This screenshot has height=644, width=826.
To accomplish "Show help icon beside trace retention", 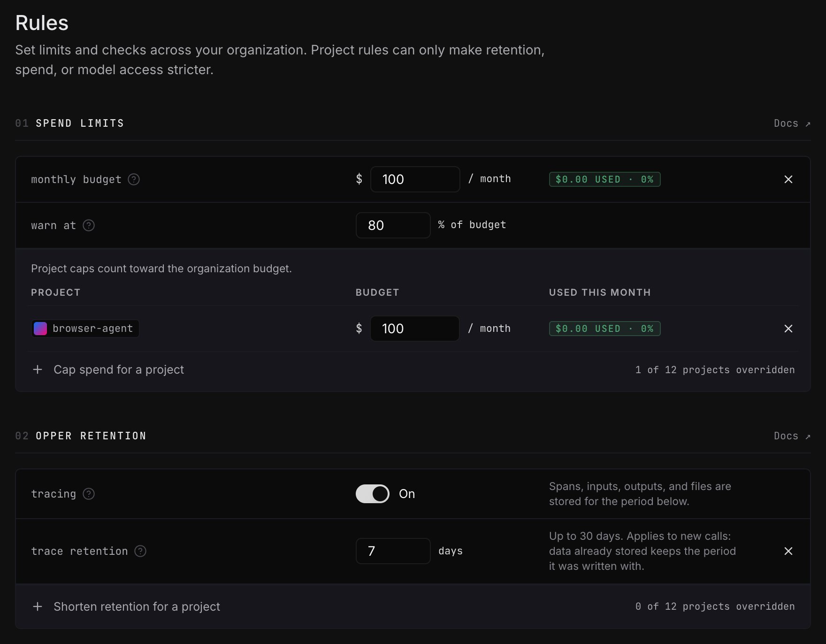I will point(140,551).
